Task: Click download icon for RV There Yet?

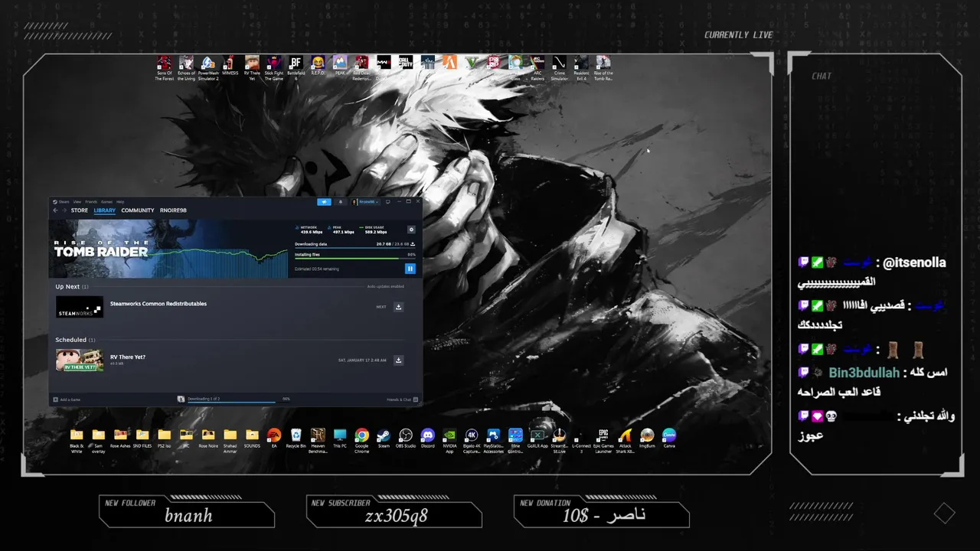Action: tap(398, 360)
